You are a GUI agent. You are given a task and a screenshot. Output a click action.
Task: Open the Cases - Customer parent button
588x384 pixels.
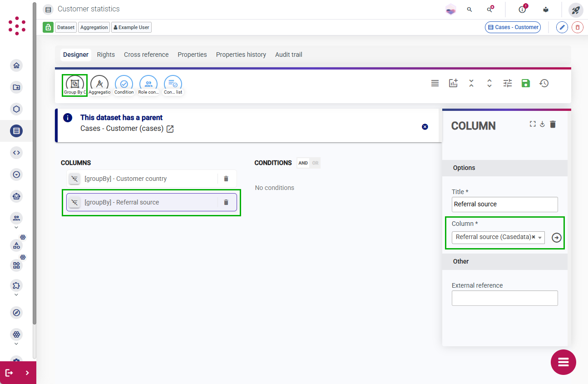513,27
